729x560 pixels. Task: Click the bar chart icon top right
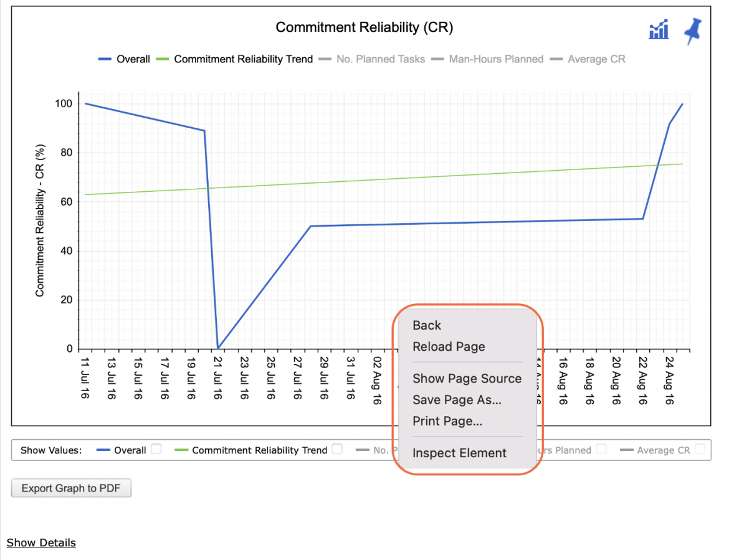pyautogui.click(x=659, y=30)
